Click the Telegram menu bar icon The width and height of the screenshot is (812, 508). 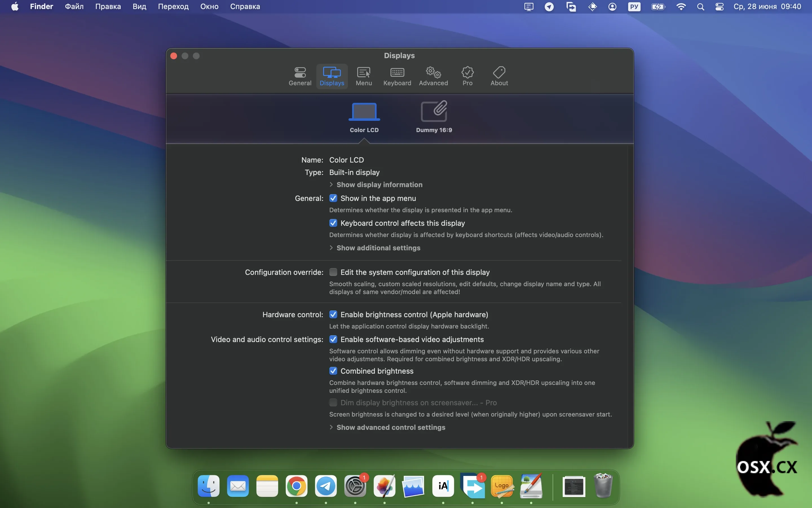point(549,6)
